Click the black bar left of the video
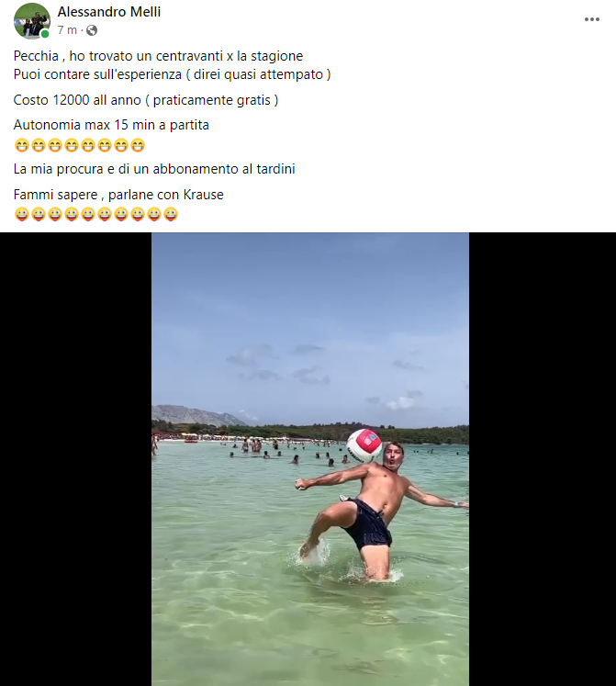Screen dimensions: 616x686 click(75, 459)
